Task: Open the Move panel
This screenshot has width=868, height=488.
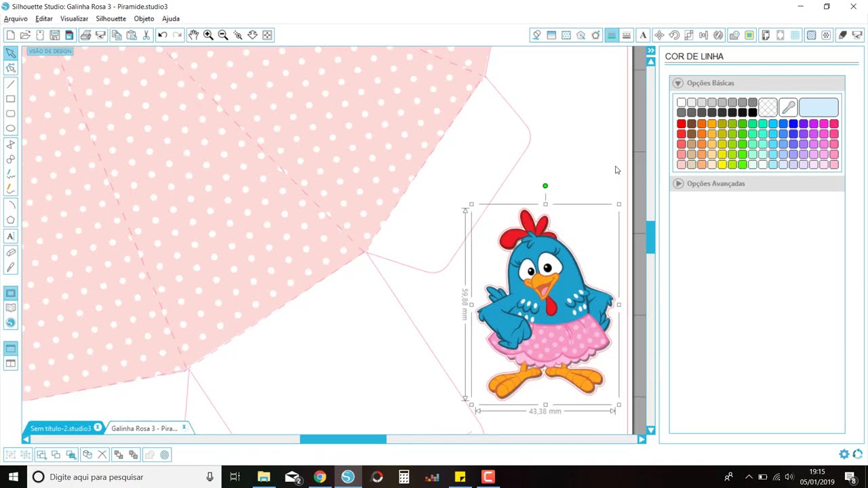Action: coord(659,35)
